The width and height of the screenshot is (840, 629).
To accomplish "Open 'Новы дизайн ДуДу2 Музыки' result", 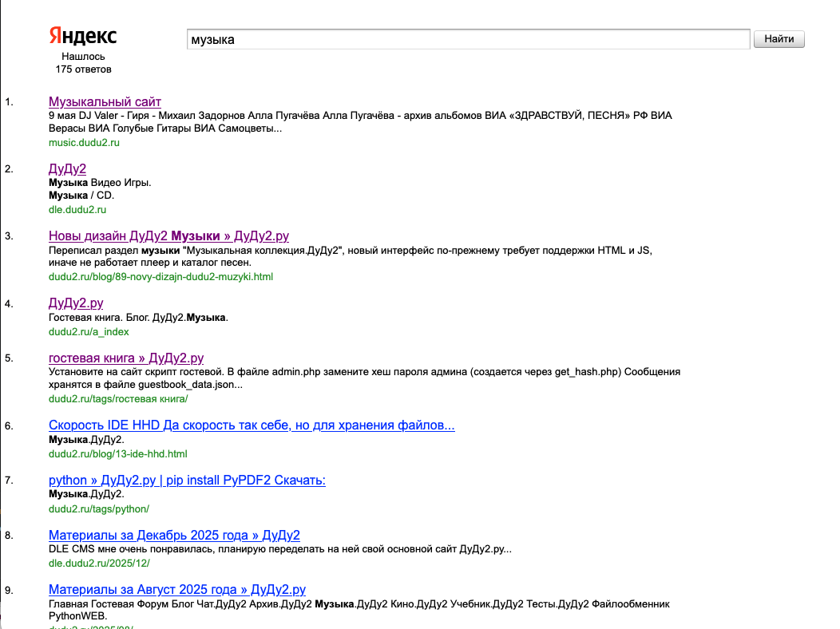I will [x=168, y=236].
